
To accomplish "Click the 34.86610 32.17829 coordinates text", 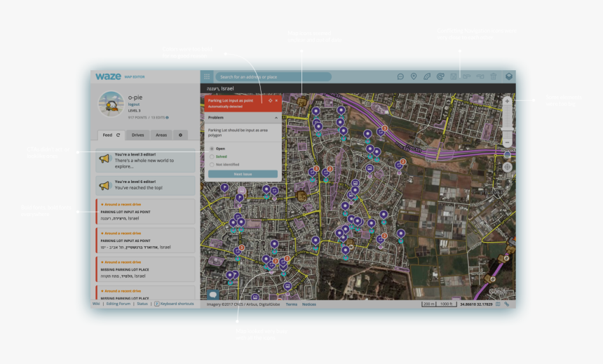I will pos(476,304).
